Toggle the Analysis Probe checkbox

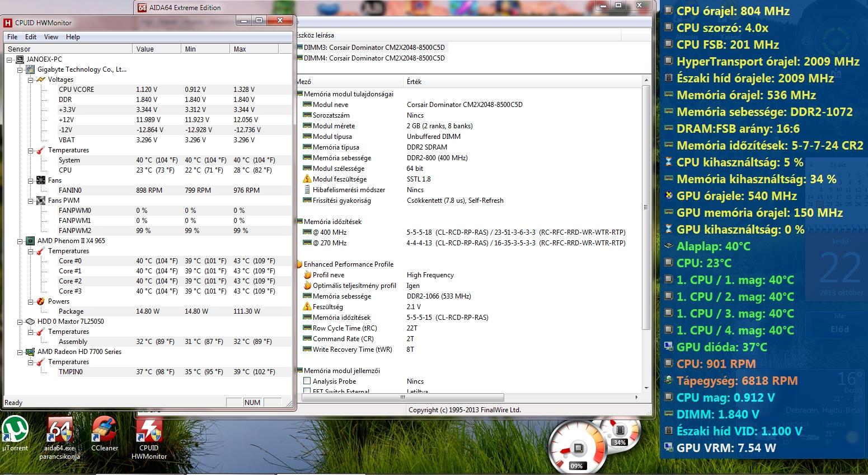pyautogui.click(x=307, y=381)
